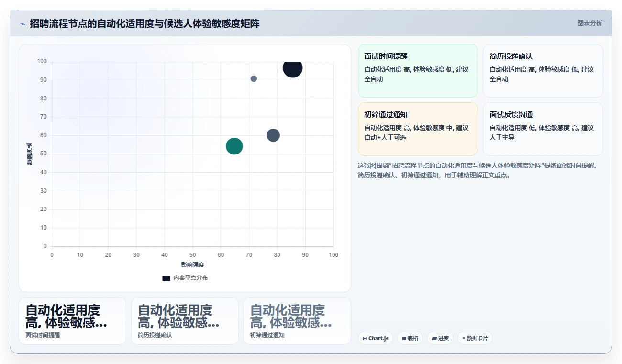Open the 简历投递确认 card
Viewport: 622px width, 364px height.
[x=543, y=71]
